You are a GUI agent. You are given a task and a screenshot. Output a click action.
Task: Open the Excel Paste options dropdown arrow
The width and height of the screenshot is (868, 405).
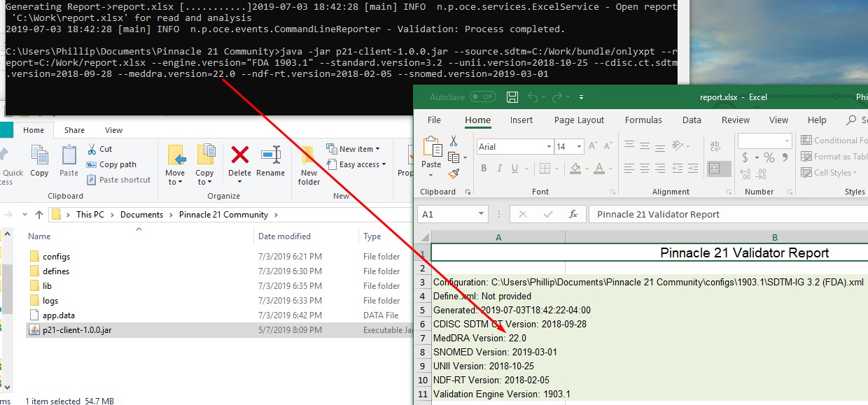pos(431,174)
